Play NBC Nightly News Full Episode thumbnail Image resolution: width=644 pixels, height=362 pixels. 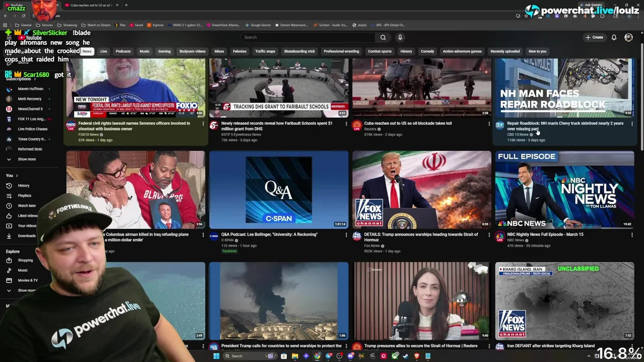point(565,190)
